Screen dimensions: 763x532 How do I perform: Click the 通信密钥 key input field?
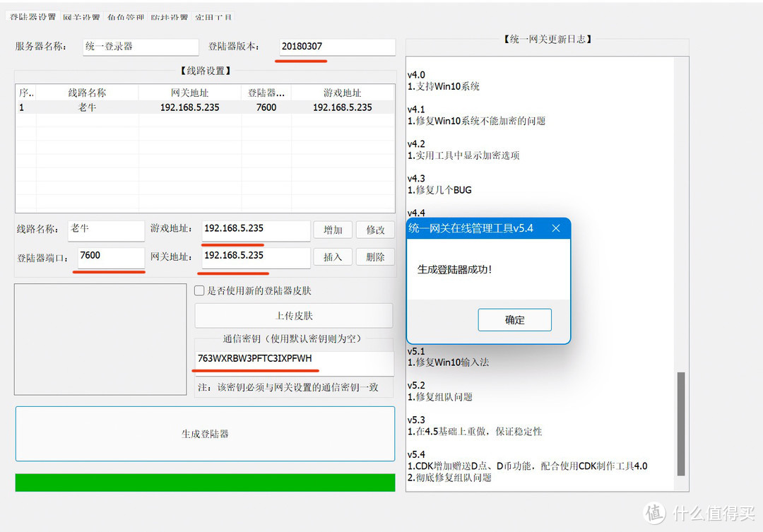[x=294, y=358]
